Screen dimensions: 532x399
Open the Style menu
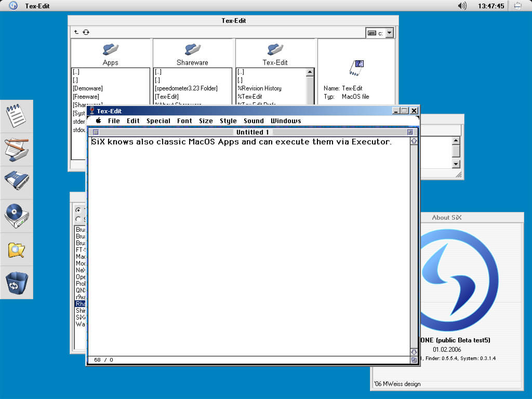228,121
